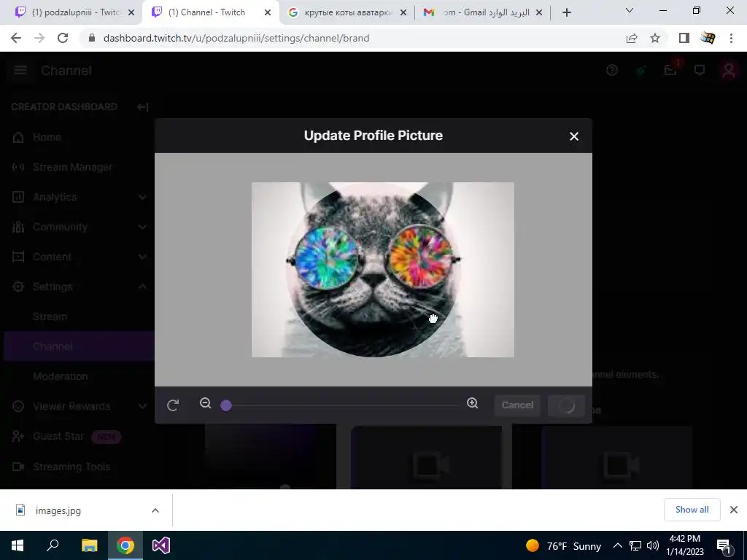Collapse the Creator Dashboard sidebar
The height and width of the screenshot is (560, 747).
(x=142, y=106)
